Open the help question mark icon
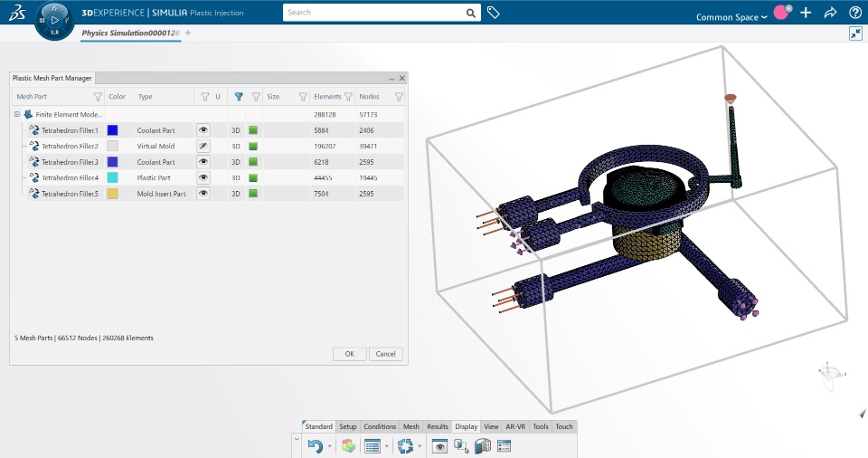Viewport: 868px width, 458px height. click(x=854, y=14)
